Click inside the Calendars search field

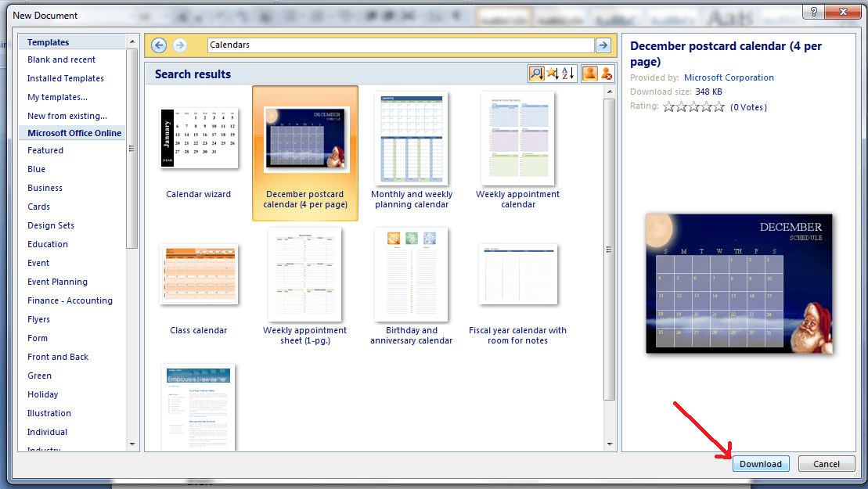[391, 45]
